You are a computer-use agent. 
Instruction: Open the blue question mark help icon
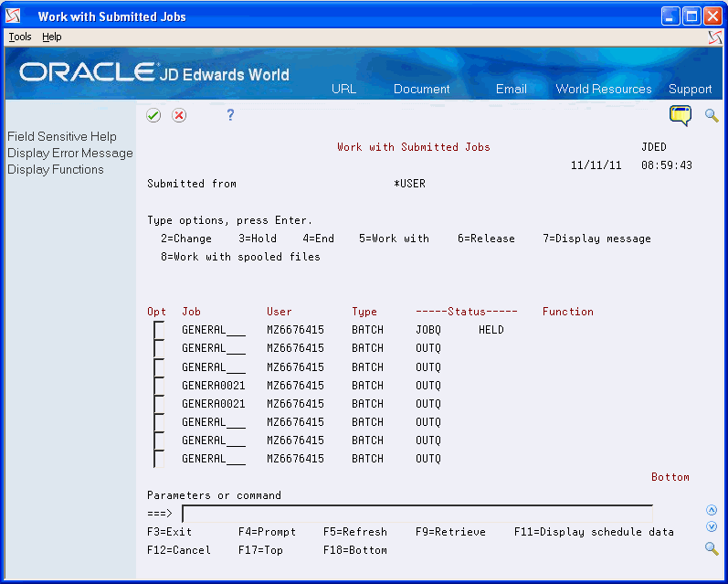[230, 115]
